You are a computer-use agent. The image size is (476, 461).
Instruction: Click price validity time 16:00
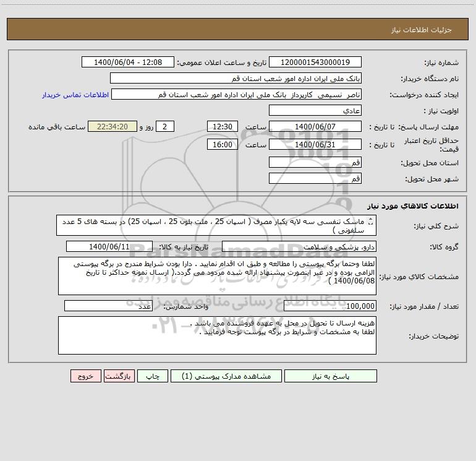pos(222,144)
